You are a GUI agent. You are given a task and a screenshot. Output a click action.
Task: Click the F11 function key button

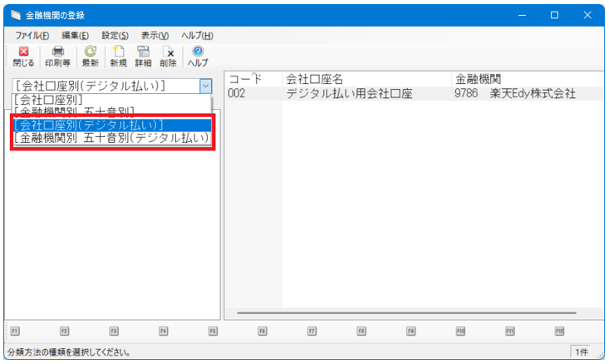510,332
